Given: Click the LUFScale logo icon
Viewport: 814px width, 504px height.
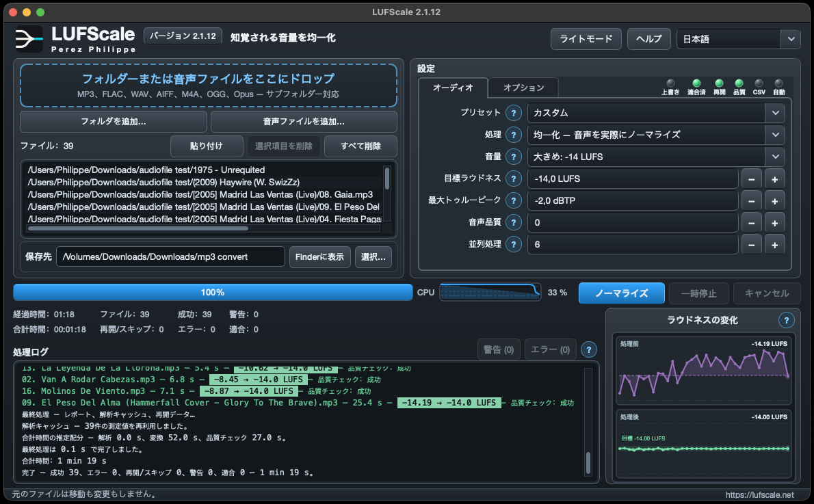Looking at the screenshot, I should (29, 39).
